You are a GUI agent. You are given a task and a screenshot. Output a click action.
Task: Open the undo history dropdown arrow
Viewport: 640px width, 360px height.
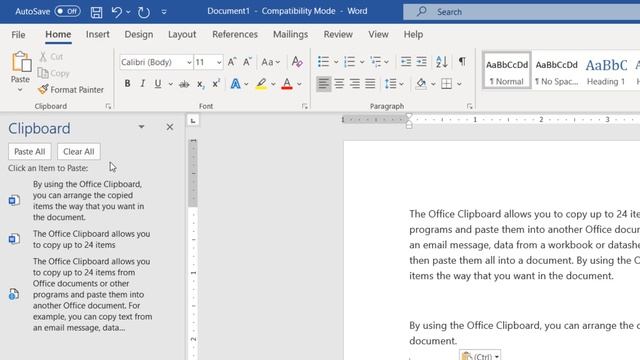(128, 12)
